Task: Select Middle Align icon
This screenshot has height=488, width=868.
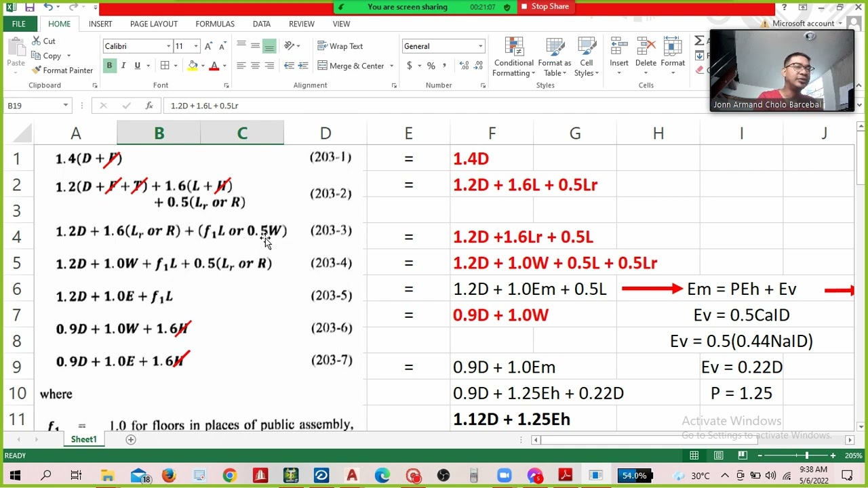Action: 255,45
